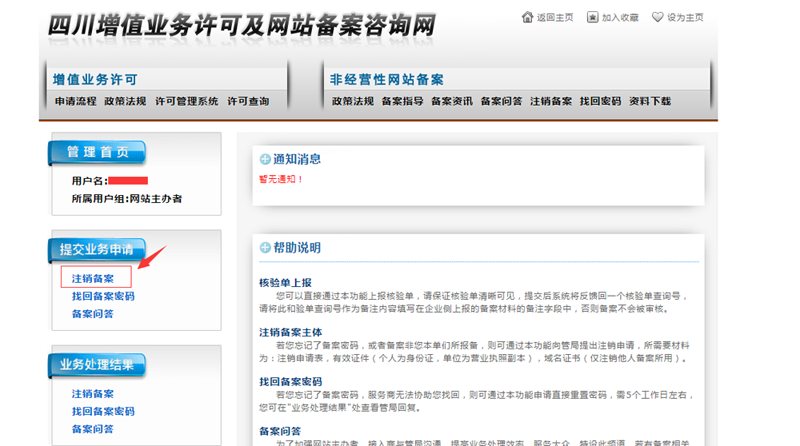Open 政策法规 under 增值业务许可
The image size is (800, 446).
[126, 102]
